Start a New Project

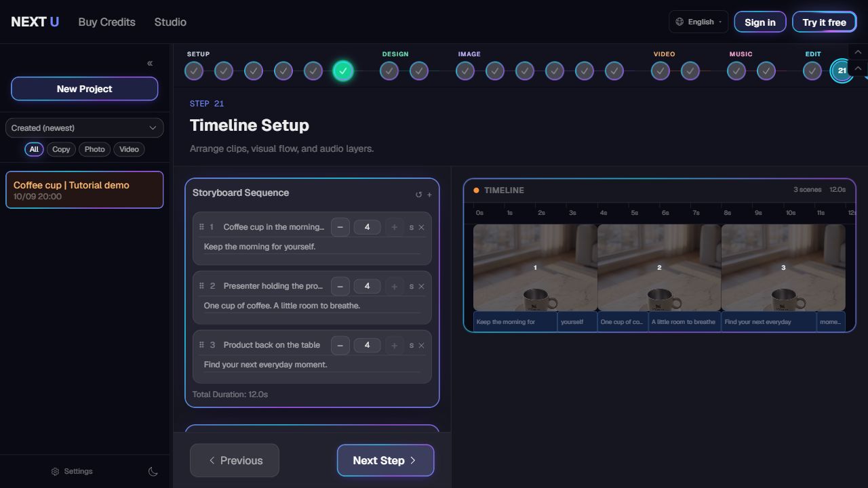coord(84,89)
